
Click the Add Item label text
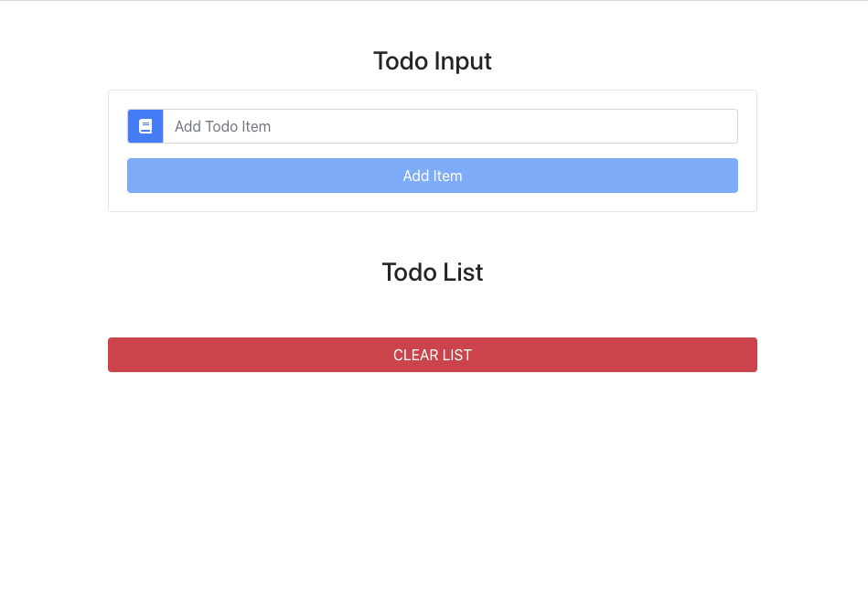click(x=432, y=175)
